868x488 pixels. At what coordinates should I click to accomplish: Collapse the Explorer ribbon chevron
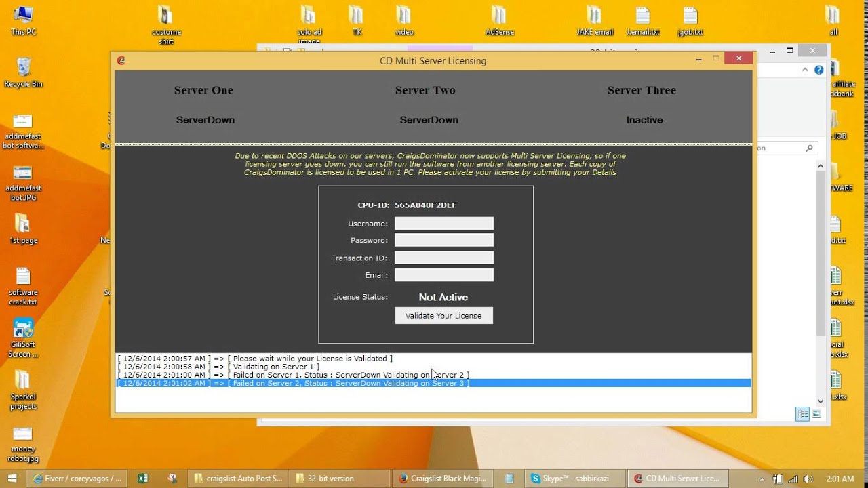805,70
